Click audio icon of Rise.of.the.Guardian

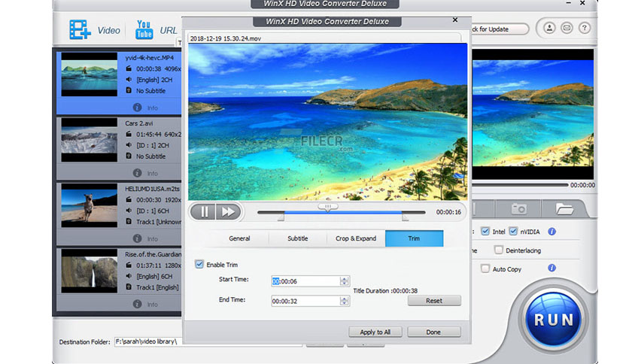[129, 276]
